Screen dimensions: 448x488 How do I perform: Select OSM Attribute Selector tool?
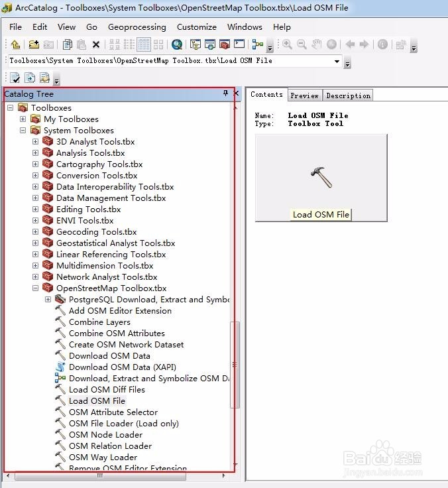click(113, 412)
